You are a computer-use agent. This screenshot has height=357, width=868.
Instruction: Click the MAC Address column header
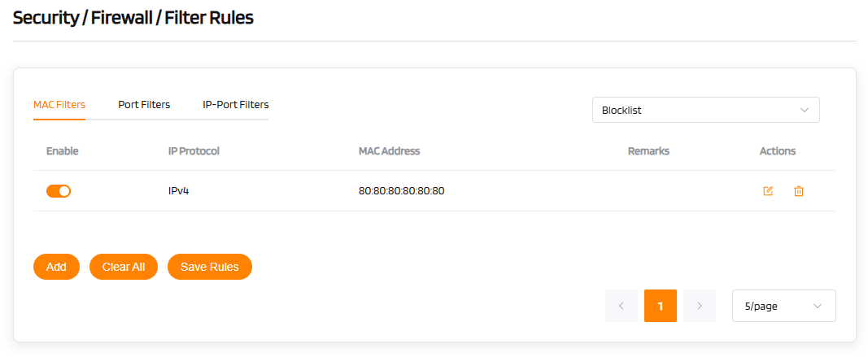click(389, 151)
